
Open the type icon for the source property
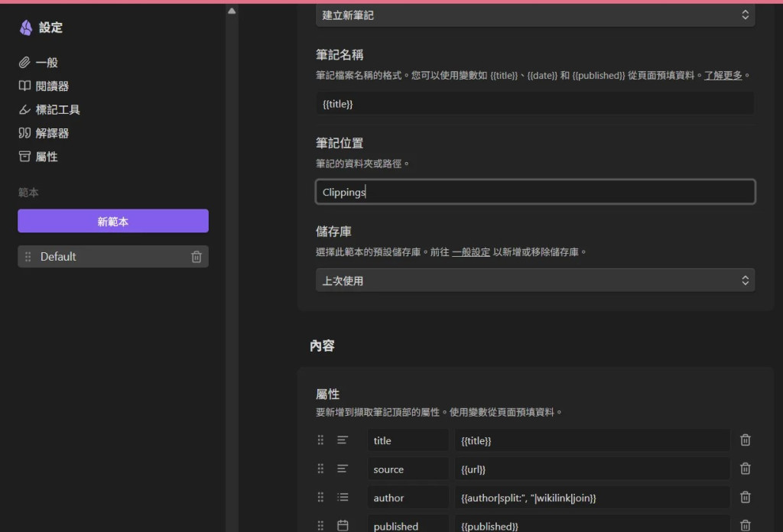click(x=343, y=469)
